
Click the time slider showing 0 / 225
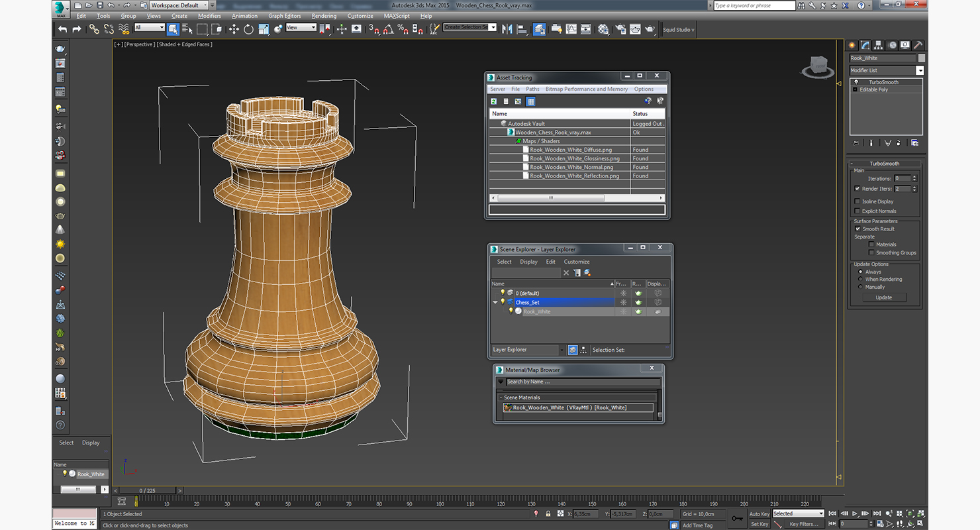pos(147,490)
